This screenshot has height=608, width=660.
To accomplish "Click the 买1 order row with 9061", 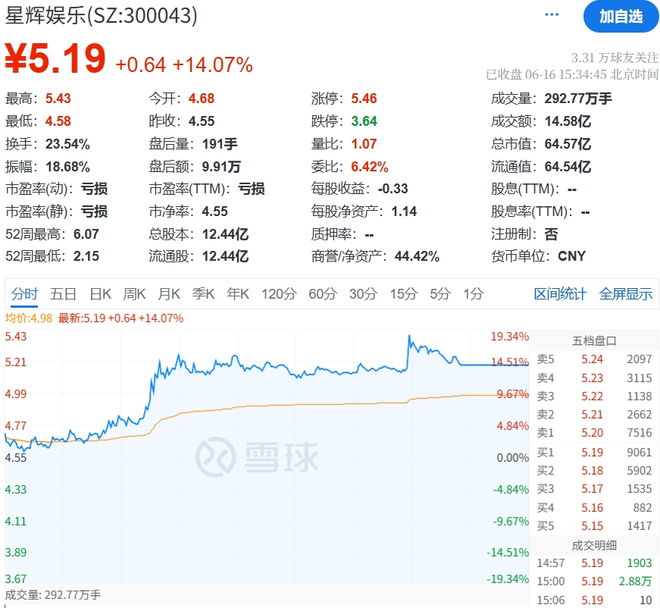I will point(594,451).
